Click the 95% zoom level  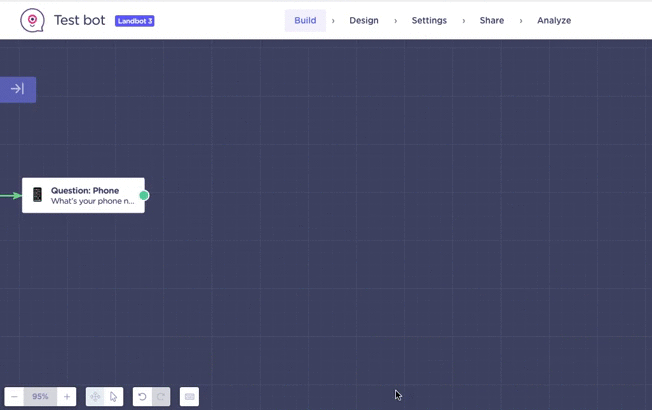tap(40, 397)
